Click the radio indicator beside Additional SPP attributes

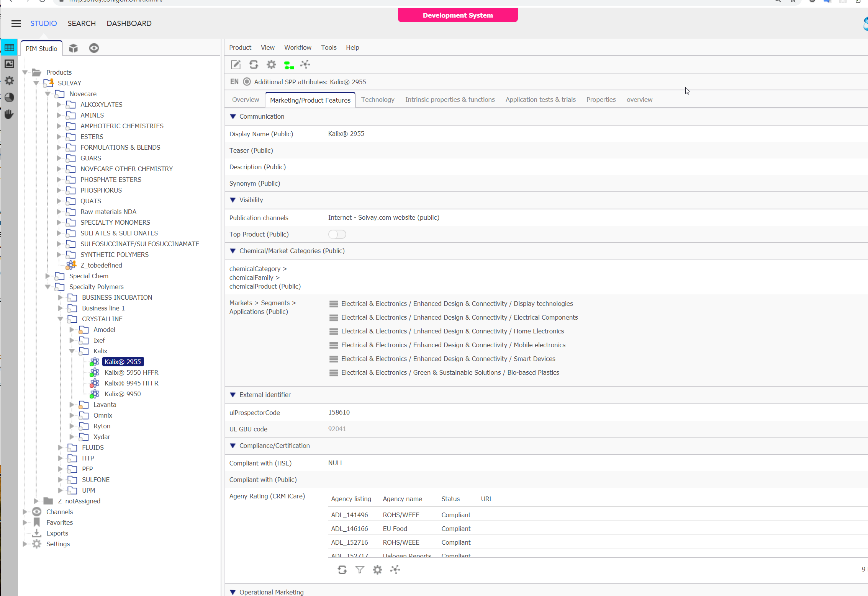point(247,82)
